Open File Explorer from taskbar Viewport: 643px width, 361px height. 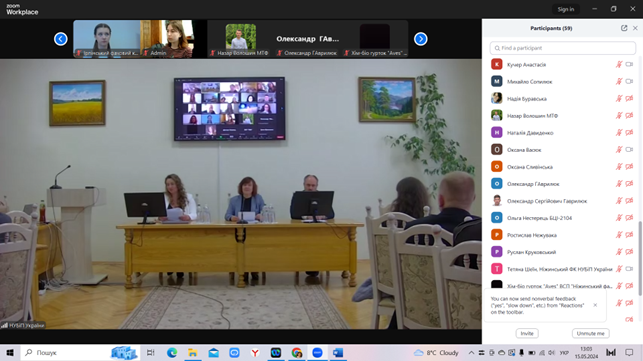[x=193, y=353]
